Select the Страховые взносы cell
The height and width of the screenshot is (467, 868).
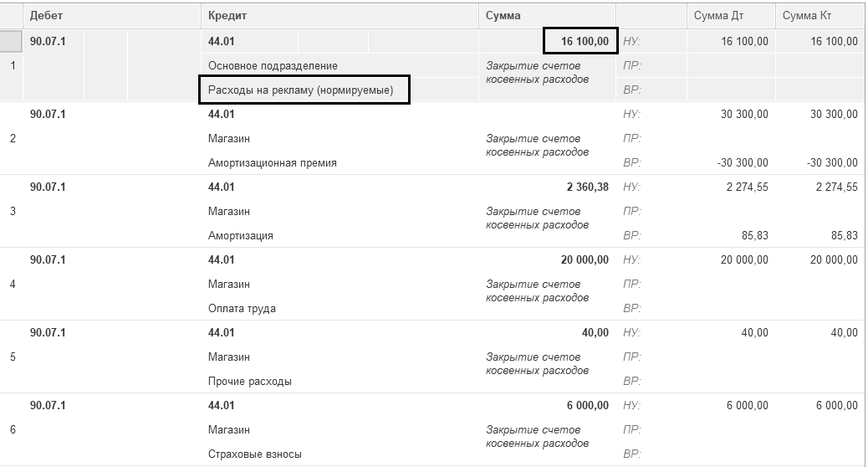tap(255, 454)
